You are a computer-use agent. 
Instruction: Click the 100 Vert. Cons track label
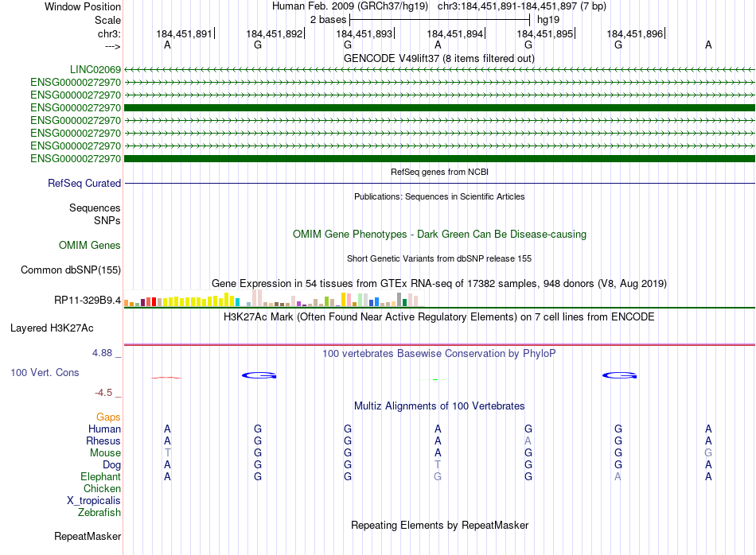[45, 372]
